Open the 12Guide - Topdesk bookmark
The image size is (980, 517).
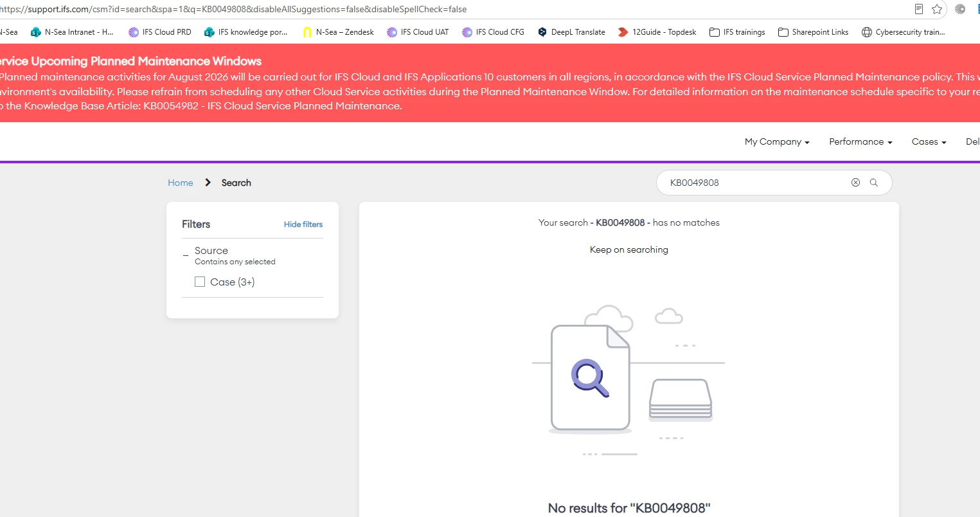(657, 32)
